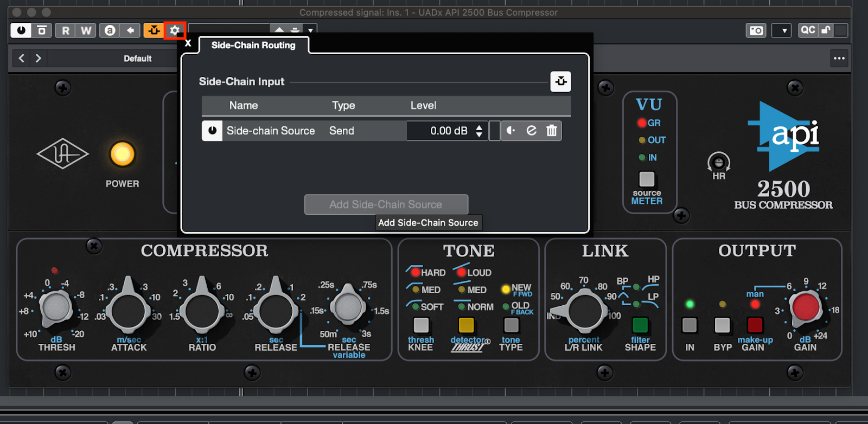Toggle the quick control lock icon
This screenshot has height=424, width=868.
tap(826, 30)
